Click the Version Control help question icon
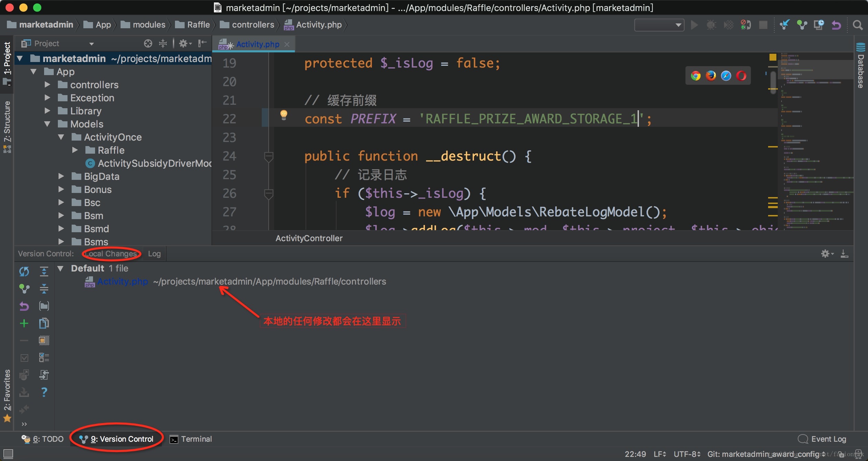This screenshot has width=868, height=461. click(44, 392)
